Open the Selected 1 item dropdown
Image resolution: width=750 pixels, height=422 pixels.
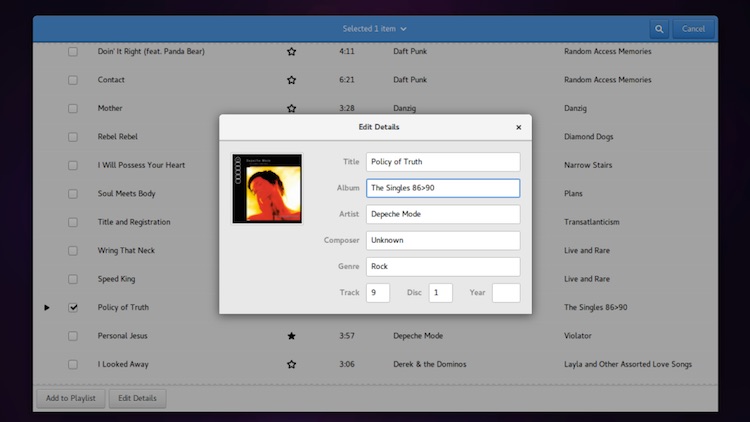(x=375, y=29)
